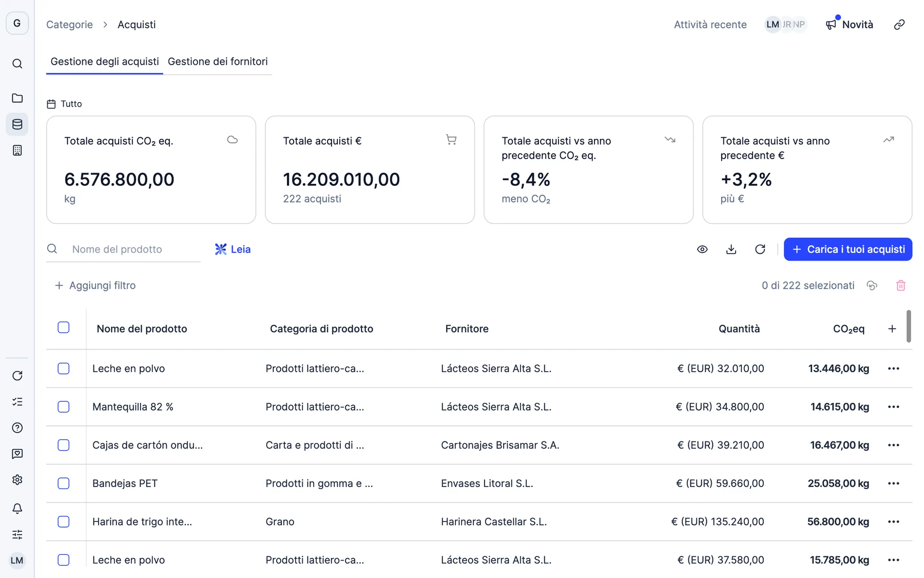Go to Categorie breadcrumb
Image resolution: width=924 pixels, height=578 pixels.
70,25
